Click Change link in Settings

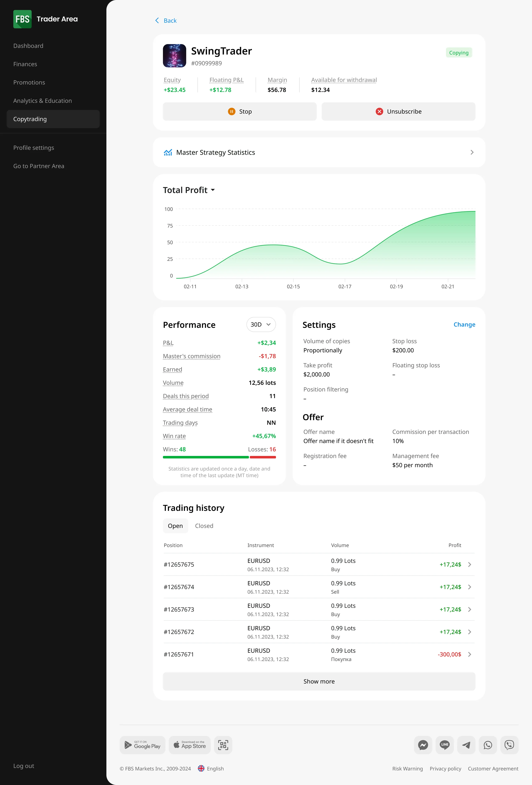click(x=464, y=325)
